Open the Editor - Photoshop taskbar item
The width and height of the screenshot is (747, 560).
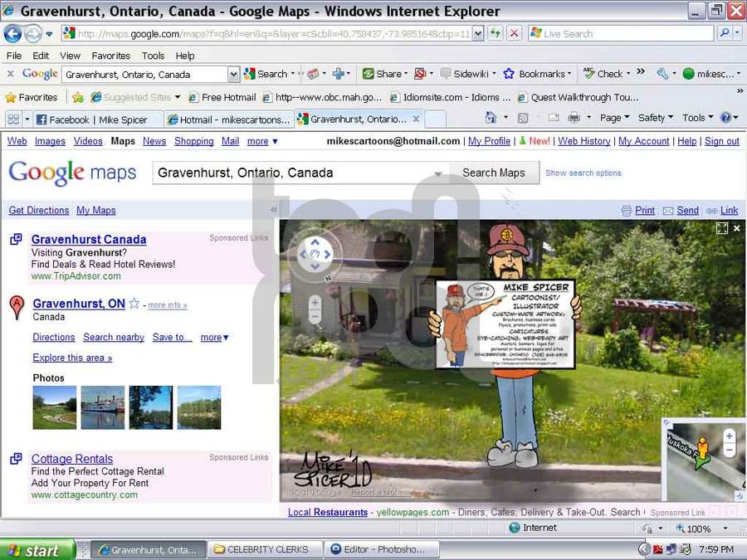click(x=382, y=549)
